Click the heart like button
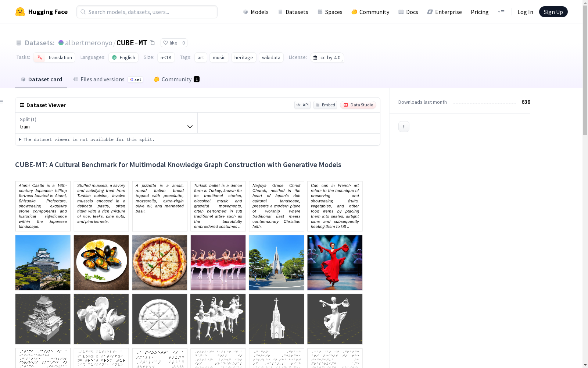Screen dimensions: 588x368 click(170, 43)
